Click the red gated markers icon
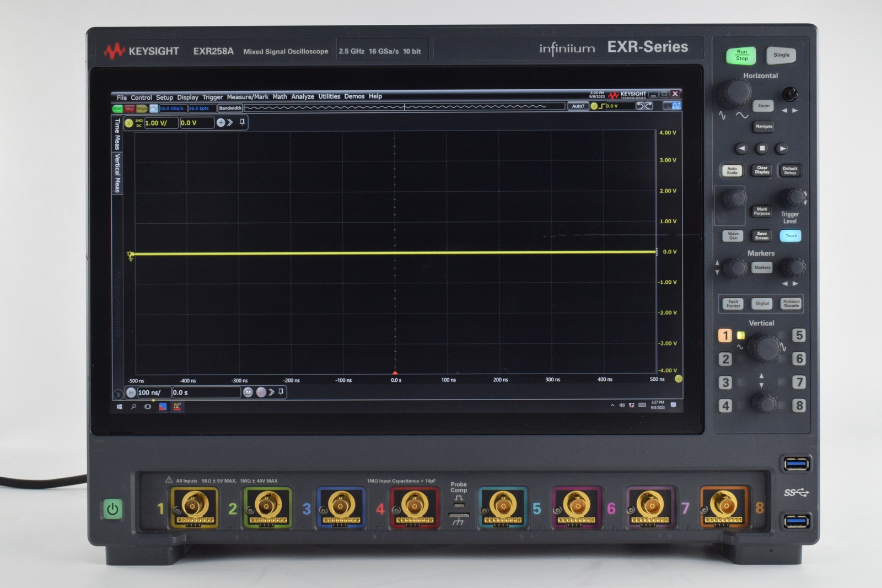Image resolution: width=882 pixels, height=588 pixels. tap(261, 392)
